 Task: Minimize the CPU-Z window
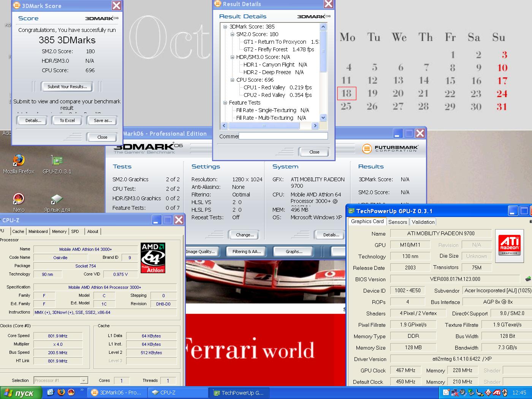[157, 220]
